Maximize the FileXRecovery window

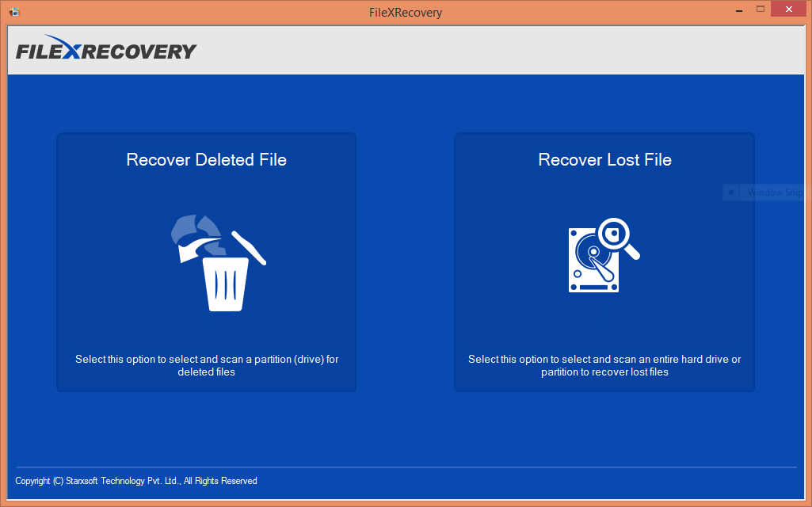click(761, 10)
